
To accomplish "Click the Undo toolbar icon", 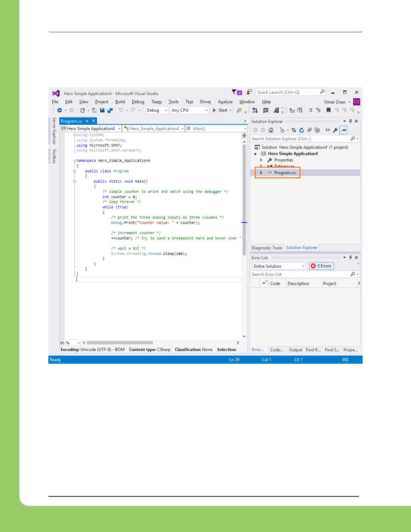I will (121, 110).
